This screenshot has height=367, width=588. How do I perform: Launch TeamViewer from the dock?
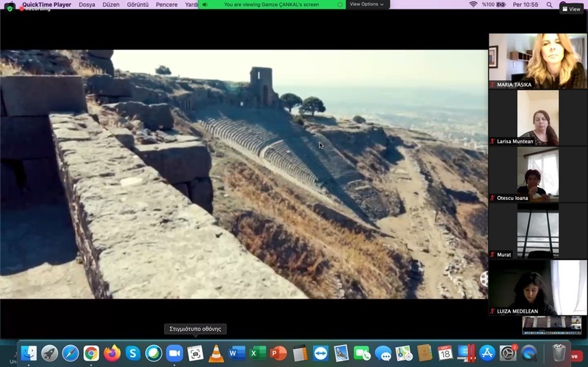pos(320,353)
